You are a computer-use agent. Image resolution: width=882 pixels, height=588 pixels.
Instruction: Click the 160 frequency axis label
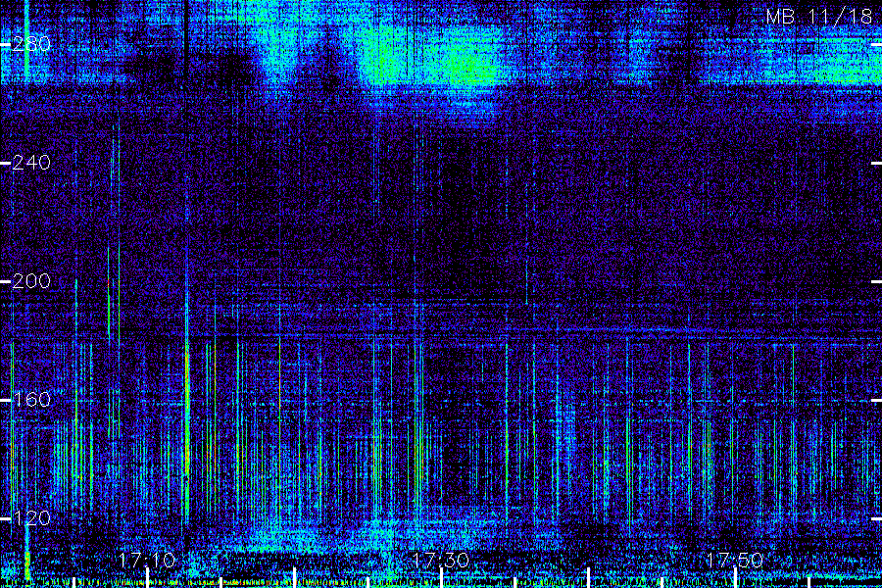point(31,400)
